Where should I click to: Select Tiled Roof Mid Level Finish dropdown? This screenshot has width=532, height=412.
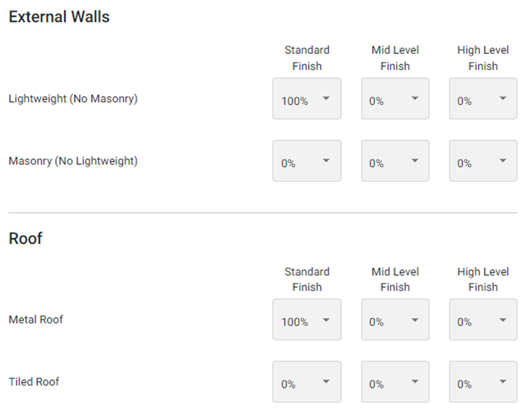(x=395, y=382)
